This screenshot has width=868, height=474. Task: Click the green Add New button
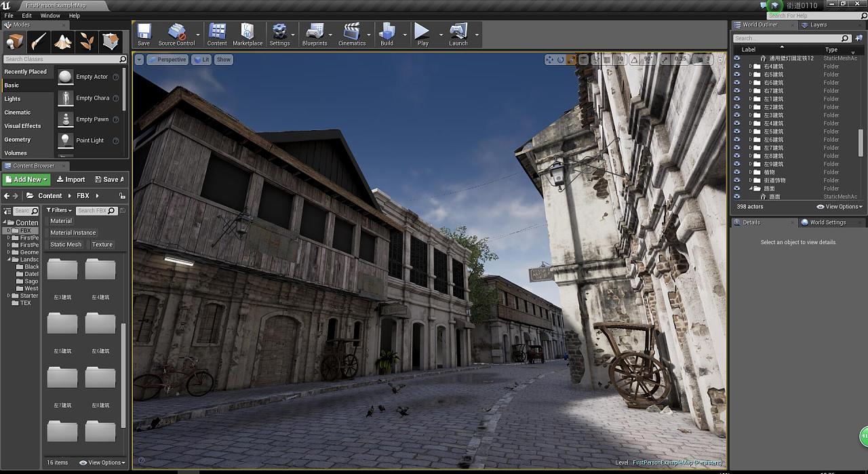(x=26, y=180)
